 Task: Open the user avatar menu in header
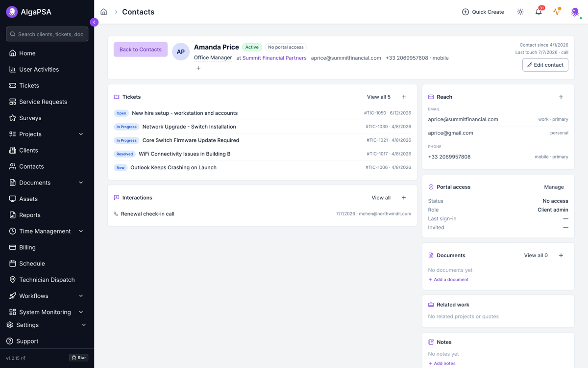(575, 12)
